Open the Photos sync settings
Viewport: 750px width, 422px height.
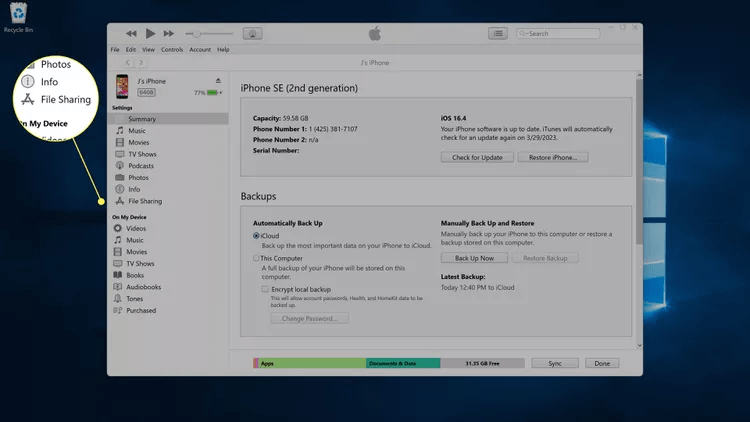point(138,178)
